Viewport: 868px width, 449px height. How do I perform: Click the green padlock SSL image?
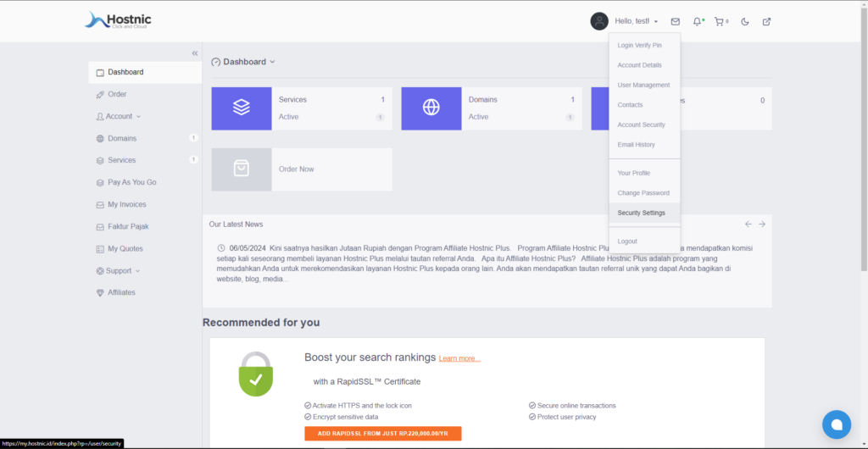[x=256, y=374]
